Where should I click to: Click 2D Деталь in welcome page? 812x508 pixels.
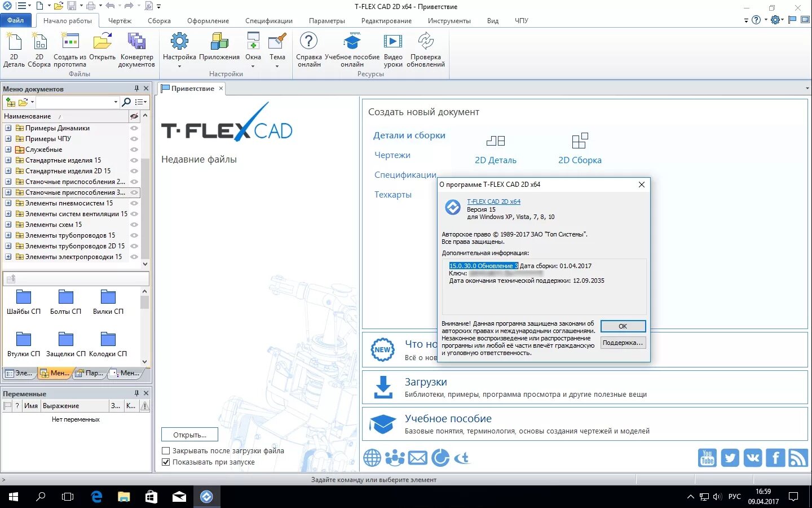tap(496, 149)
